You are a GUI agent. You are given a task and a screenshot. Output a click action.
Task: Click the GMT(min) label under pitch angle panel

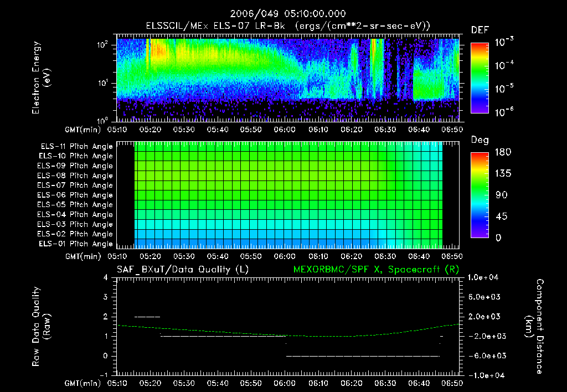pyautogui.click(x=83, y=257)
